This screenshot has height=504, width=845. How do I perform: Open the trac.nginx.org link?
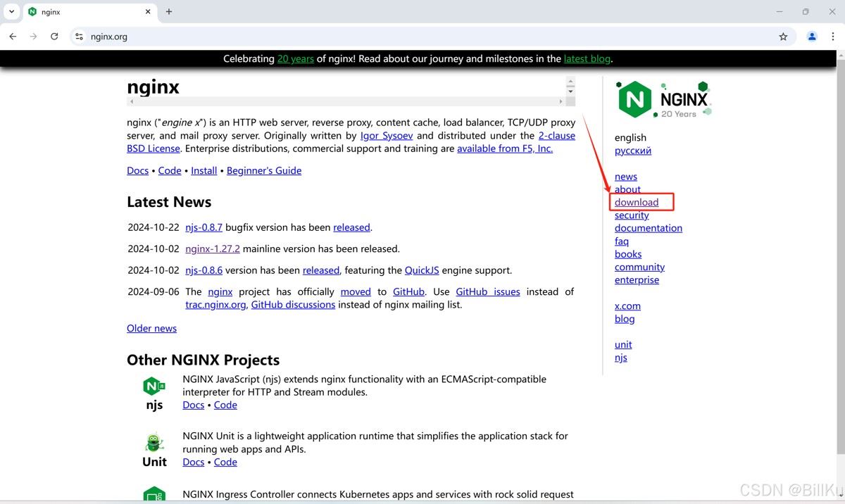click(215, 305)
